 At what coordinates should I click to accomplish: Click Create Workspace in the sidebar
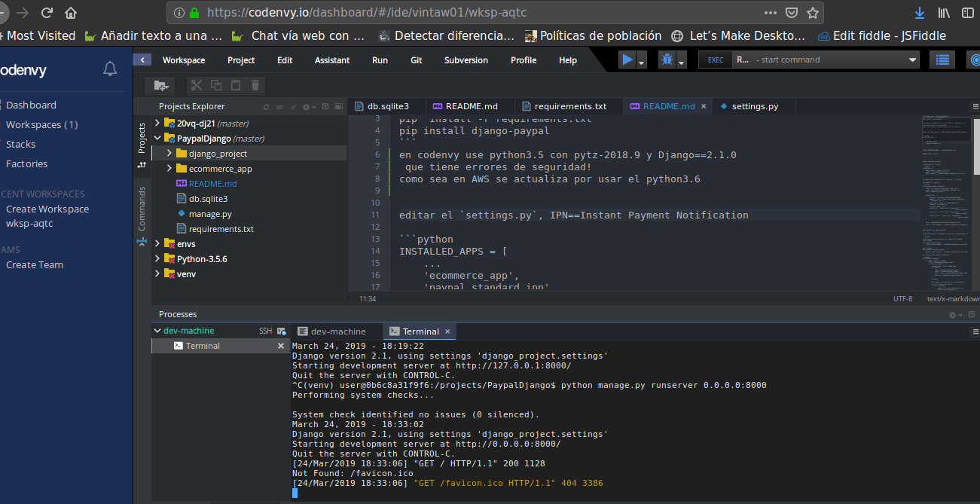(x=47, y=209)
